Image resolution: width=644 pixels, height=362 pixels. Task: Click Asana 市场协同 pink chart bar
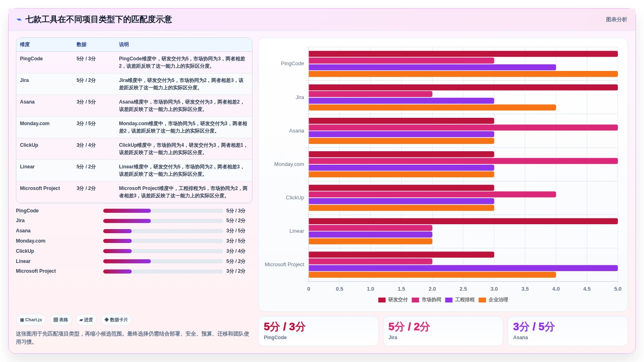[x=463, y=128]
